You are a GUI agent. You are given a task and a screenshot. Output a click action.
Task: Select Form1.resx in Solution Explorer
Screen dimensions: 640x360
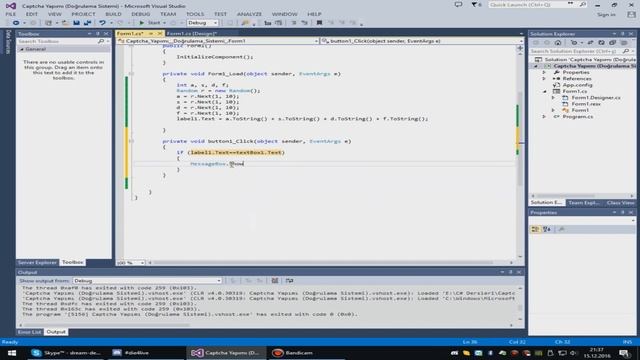tap(586, 104)
